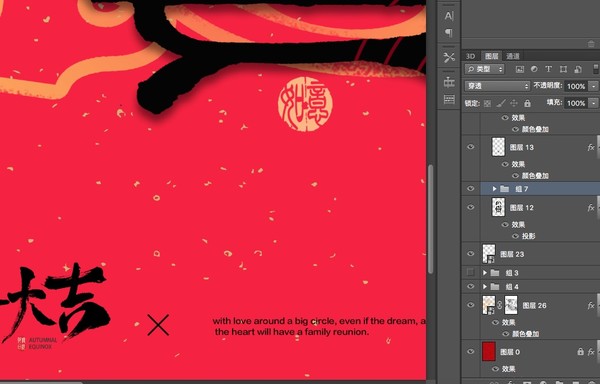The width and height of the screenshot is (600, 384).
Task: Click fx icon on 图层 12
Action: coord(591,208)
